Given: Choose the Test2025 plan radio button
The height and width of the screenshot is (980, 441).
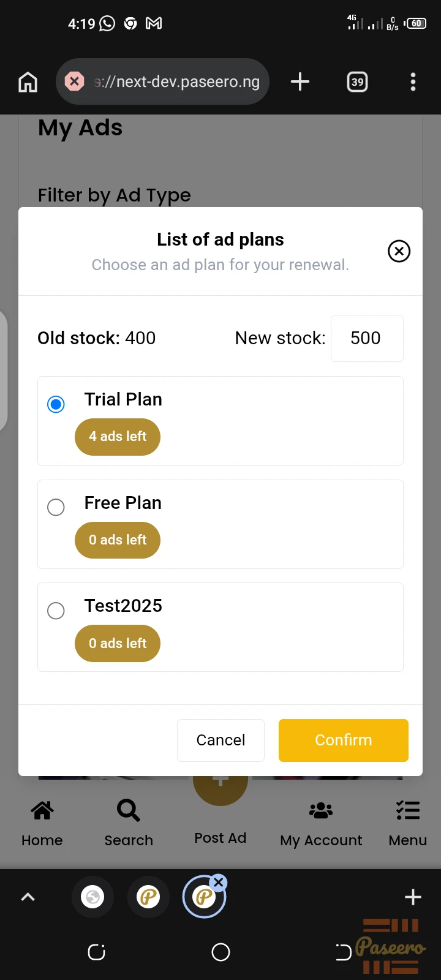Looking at the screenshot, I should (56, 611).
